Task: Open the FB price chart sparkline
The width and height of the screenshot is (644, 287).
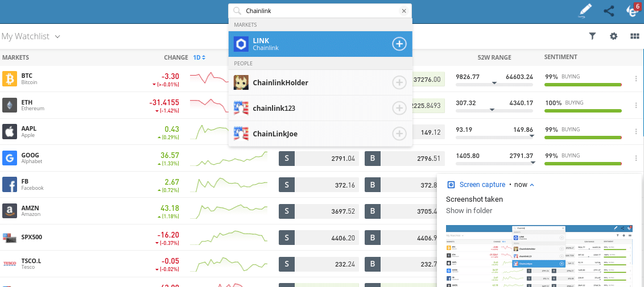Action: click(x=229, y=184)
